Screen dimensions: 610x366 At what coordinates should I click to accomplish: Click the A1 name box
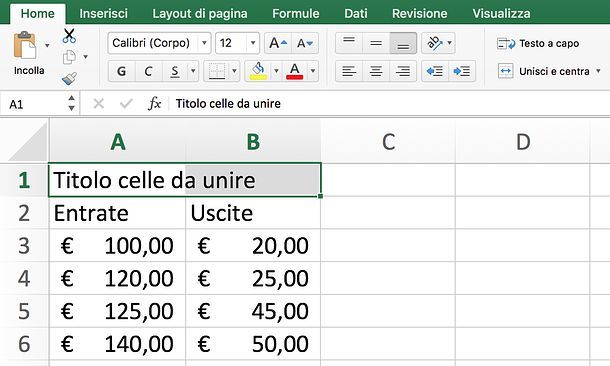33,104
